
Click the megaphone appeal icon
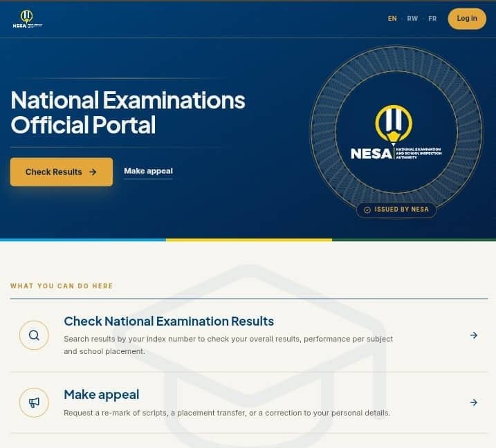click(34, 402)
